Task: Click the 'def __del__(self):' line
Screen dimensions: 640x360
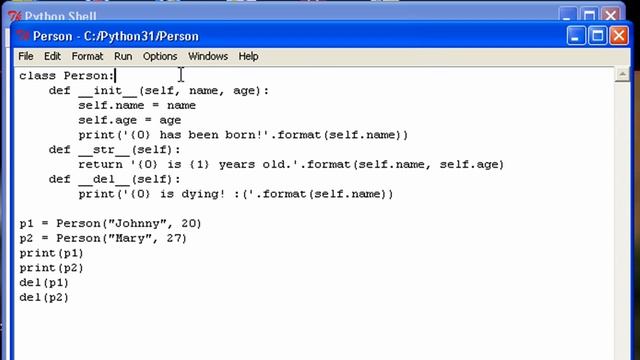Action: 114,179
